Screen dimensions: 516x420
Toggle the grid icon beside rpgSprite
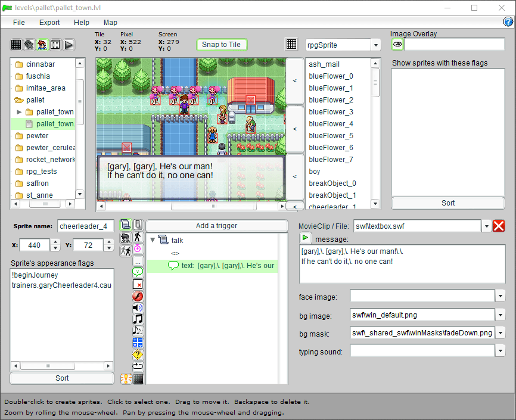(x=291, y=45)
